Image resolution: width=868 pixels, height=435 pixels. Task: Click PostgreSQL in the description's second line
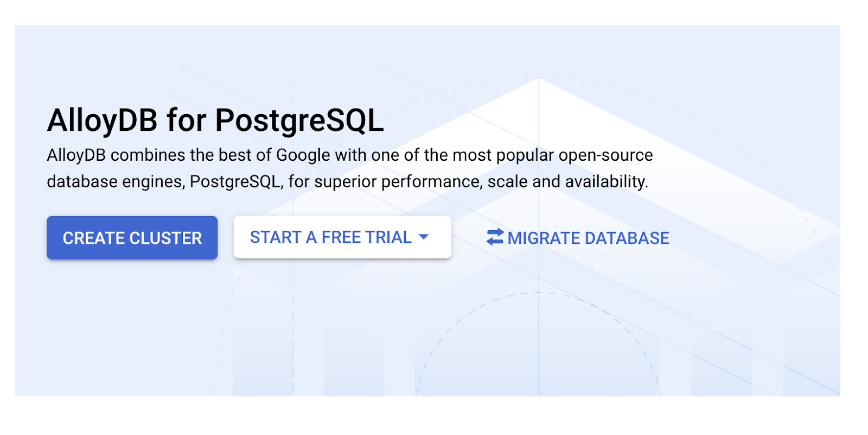point(236,181)
